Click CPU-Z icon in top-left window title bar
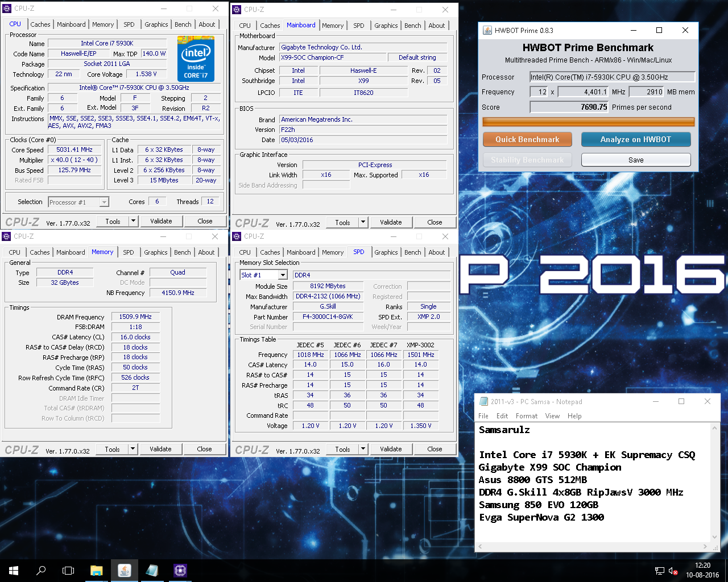This screenshot has height=582, width=728. (x=7, y=9)
